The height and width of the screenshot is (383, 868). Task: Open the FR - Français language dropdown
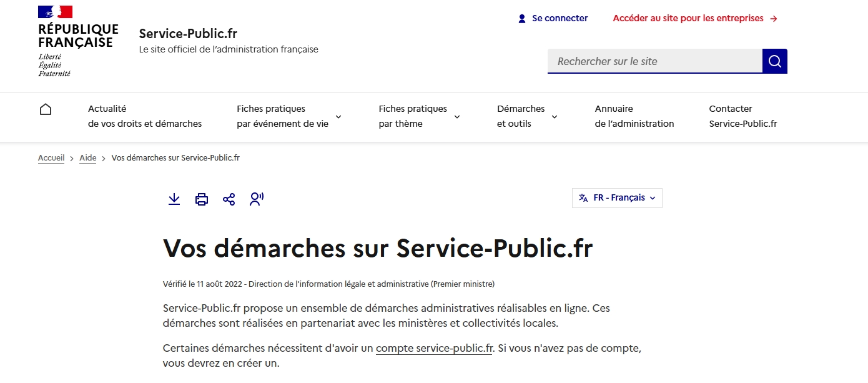click(617, 198)
